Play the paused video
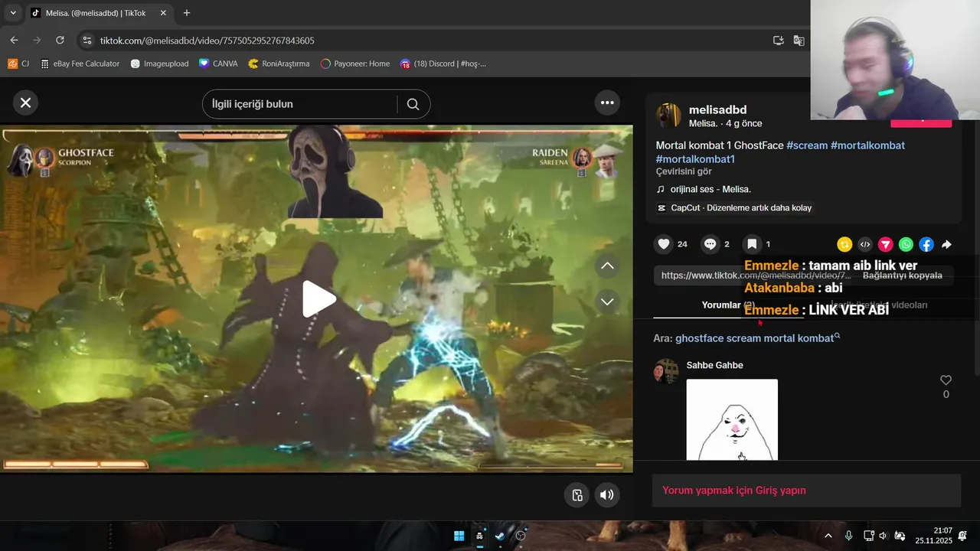This screenshot has width=980, height=551. pyautogui.click(x=318, y=298)
